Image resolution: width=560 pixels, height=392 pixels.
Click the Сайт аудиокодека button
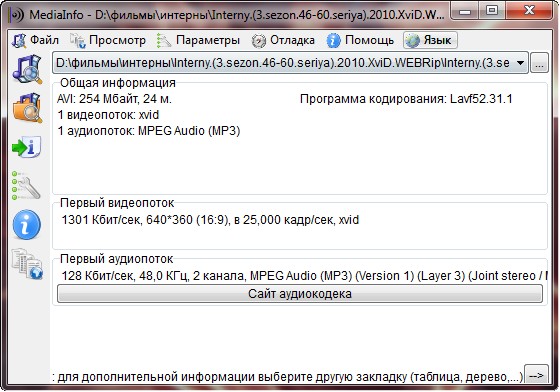click(x=300, y=294)
